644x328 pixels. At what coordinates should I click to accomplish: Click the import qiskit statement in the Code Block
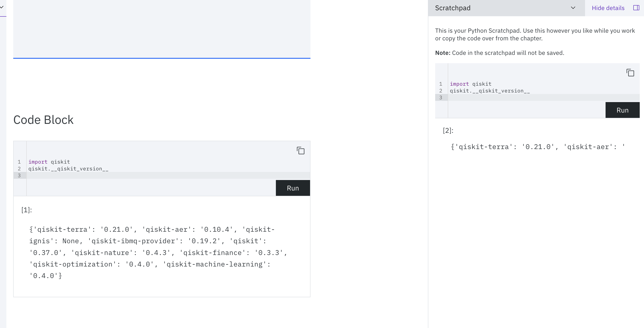click(49, 162)
